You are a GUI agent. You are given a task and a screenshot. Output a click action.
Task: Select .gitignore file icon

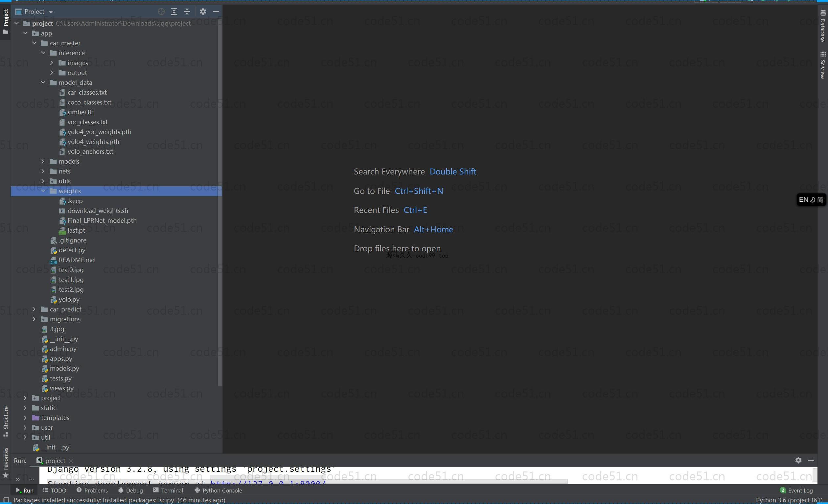pyautogui.click(x=54, y=241)
